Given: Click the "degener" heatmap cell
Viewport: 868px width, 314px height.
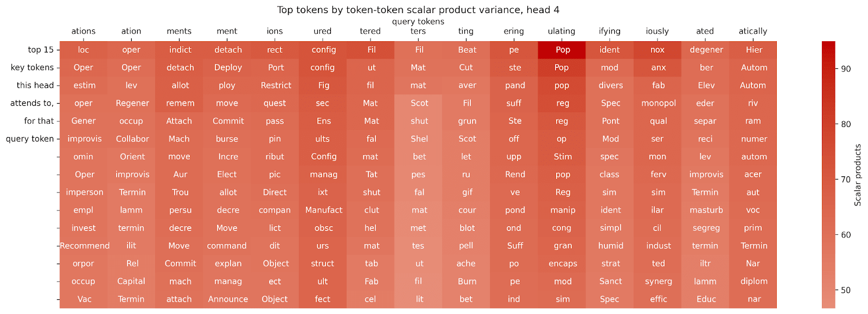Looking at the screenshot, I should click(x=706, y=50).
